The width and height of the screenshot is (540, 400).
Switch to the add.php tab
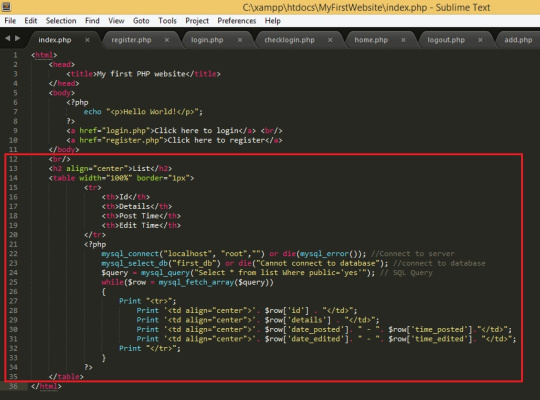[x=518, y=40]
